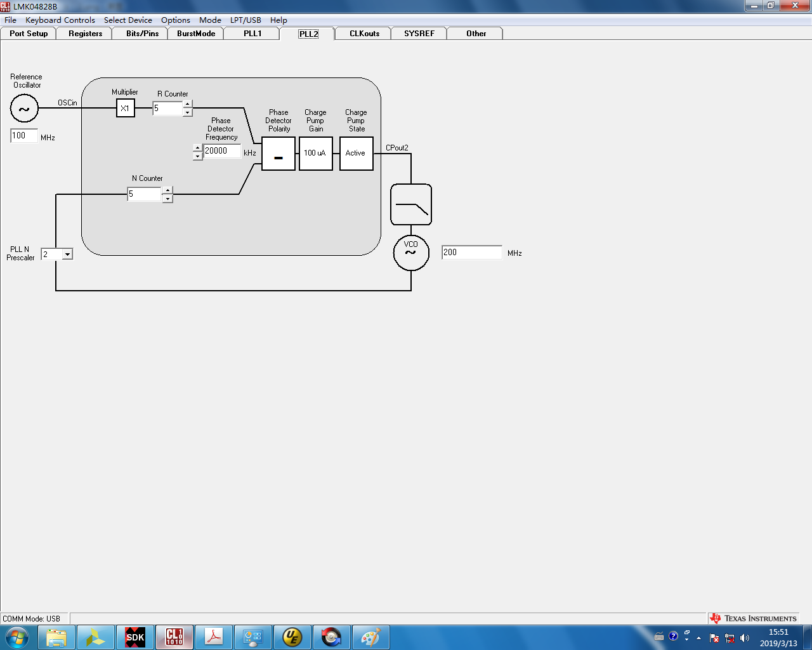Viewport: 812px width, 650px height.
Task: Click the VCO frequency MHz field
Action: pyautogui.click(x=472, y=253)
